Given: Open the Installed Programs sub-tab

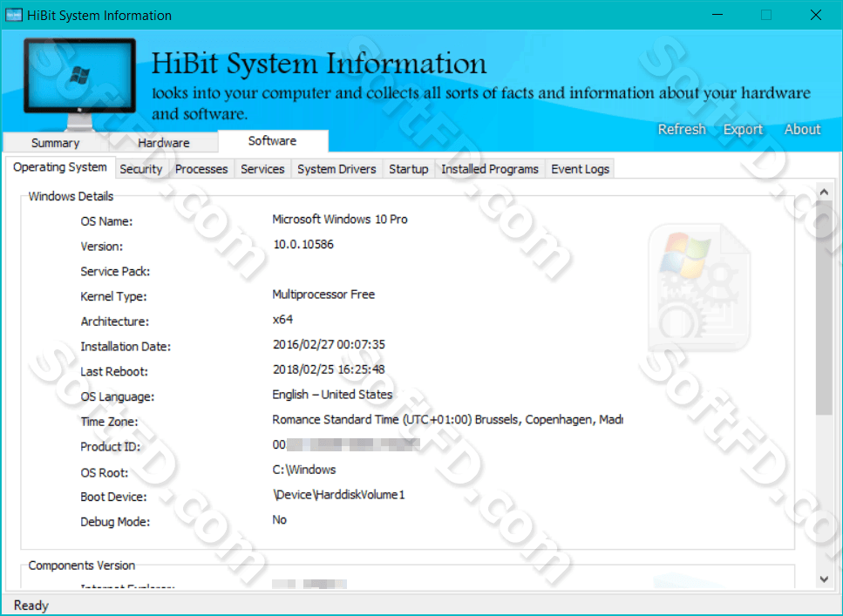Looking at the screenshot, I should [x=490, y=169].
